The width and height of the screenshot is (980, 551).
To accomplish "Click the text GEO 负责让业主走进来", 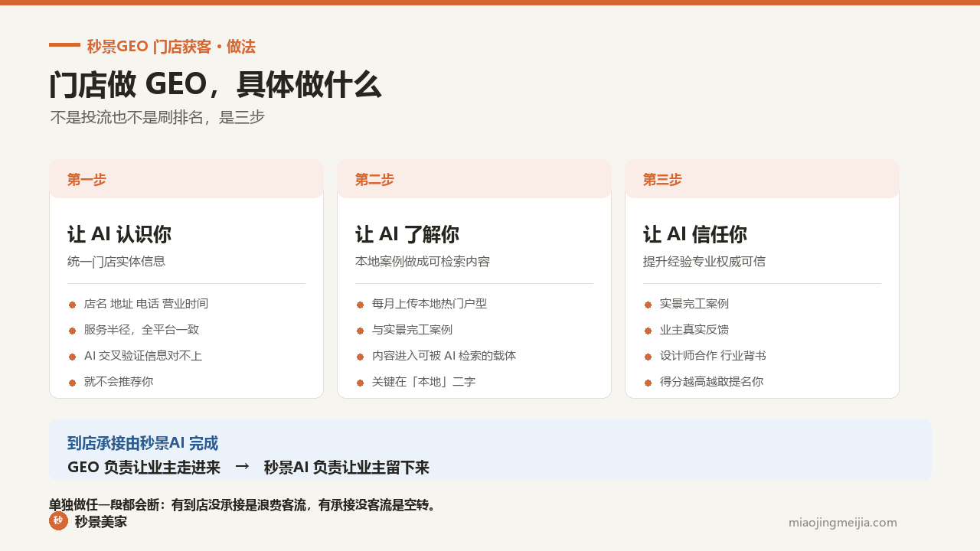I will click(x=144, y=468).
